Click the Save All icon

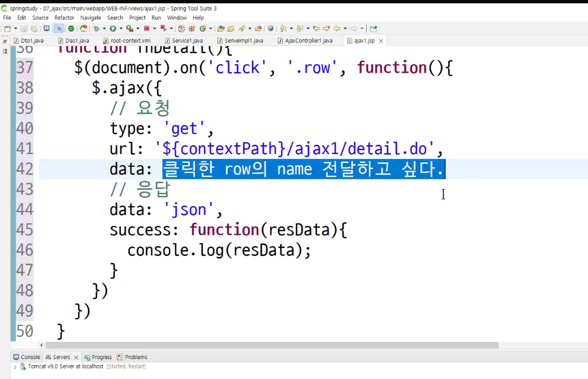click(34, 28)
